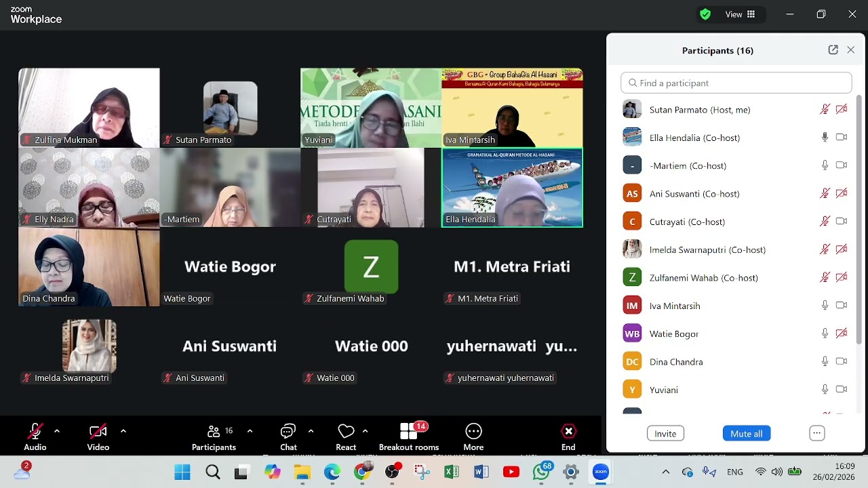
Task: Open File Explorer from taskbar
Action: [x=302, y=472]
